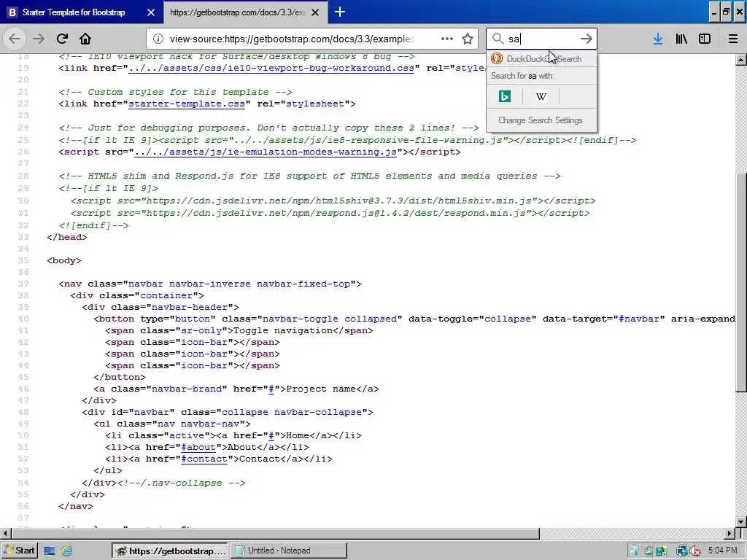Click the 5:04 PM system clock
The width and height of the screenshot is (747, 560).
click(x=722, y=551)
